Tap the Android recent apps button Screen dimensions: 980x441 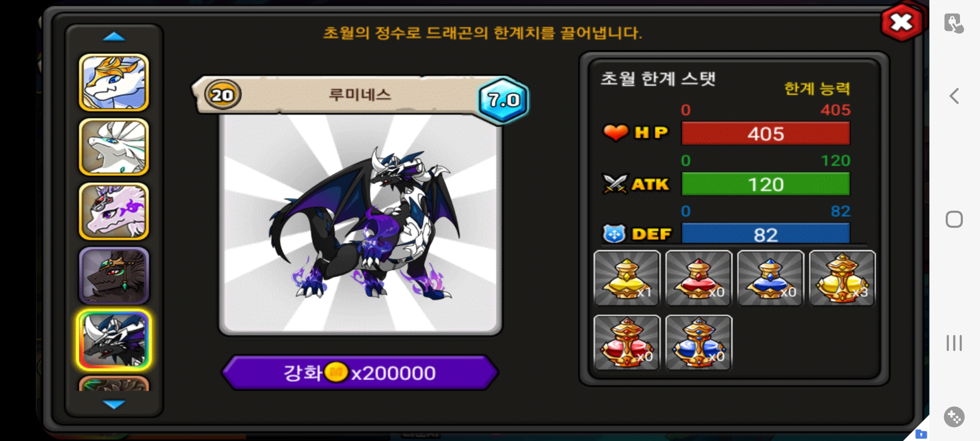coord(954,343)
